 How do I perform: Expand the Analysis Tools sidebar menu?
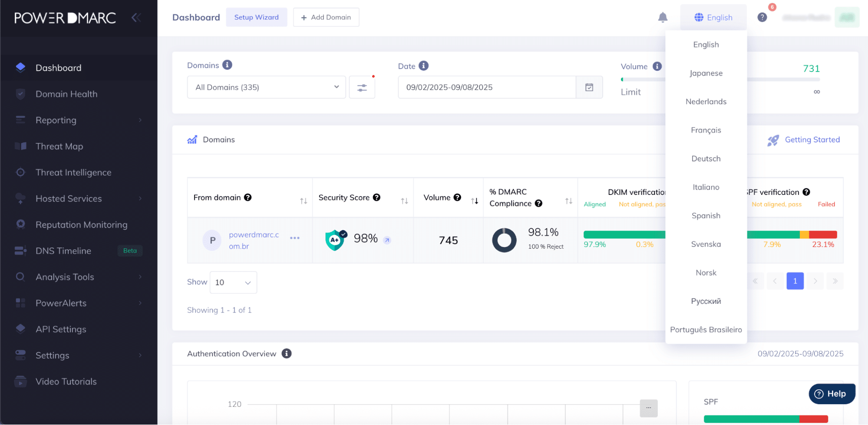(79, 277)
